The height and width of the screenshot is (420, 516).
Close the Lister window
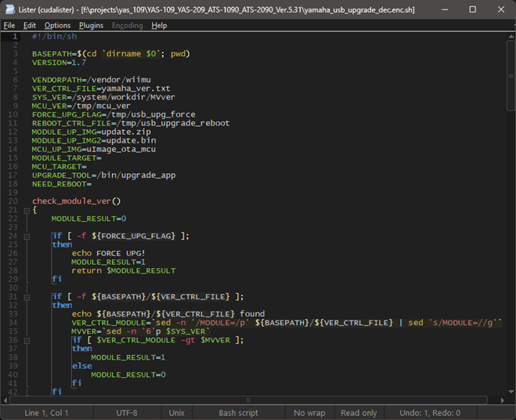click(x=501, y=9)
